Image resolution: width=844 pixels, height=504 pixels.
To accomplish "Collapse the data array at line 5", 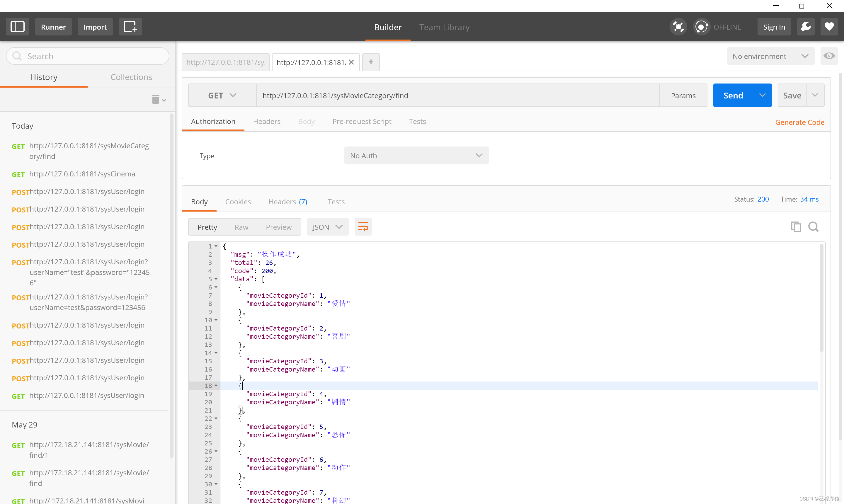I will (216, 279).
